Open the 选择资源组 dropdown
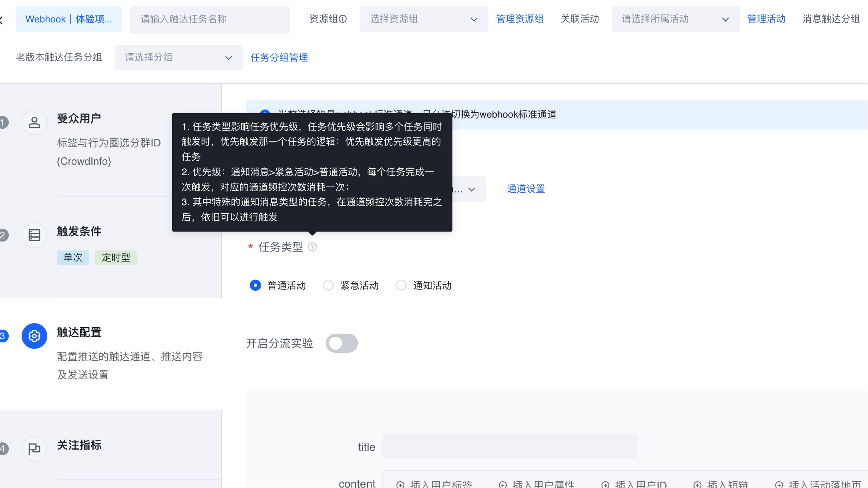The height and width of the screenshot is (488, 868). pos(424,19)
